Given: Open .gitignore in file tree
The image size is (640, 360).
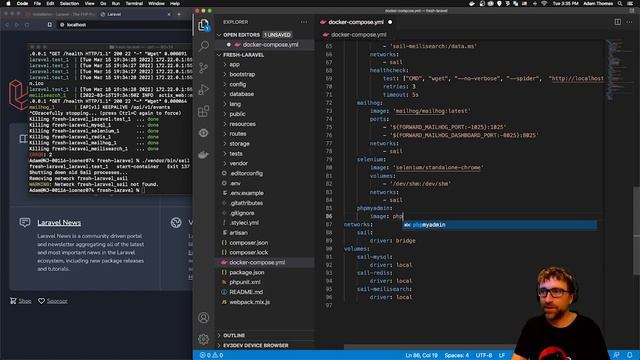Looking at the screenshot, I should click(x=264, y=213).
